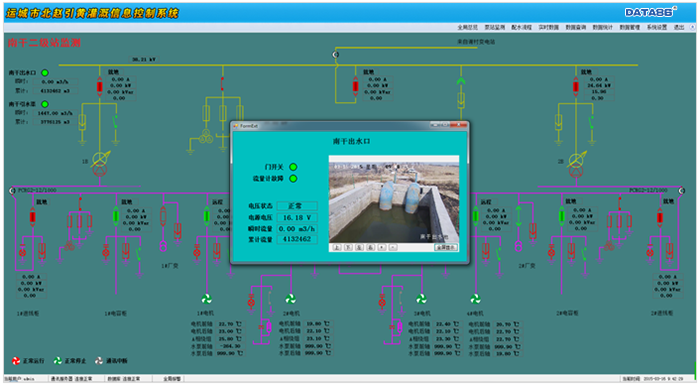Click the 全屏 button under camera view
This screenshot has width=700, height=385.
pyautogui.click(x=446, y=247)
